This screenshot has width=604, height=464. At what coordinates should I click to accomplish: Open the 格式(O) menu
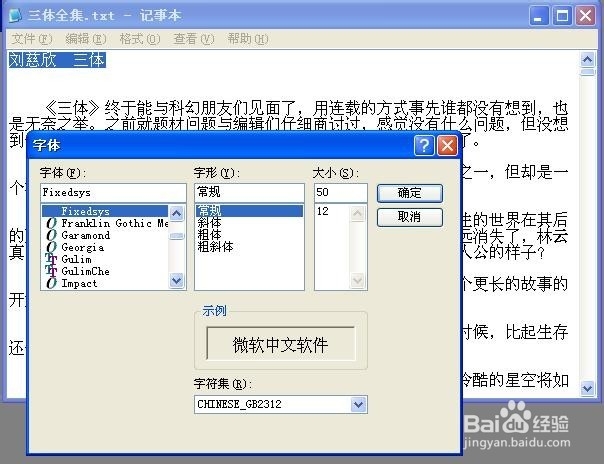[139, 39]
